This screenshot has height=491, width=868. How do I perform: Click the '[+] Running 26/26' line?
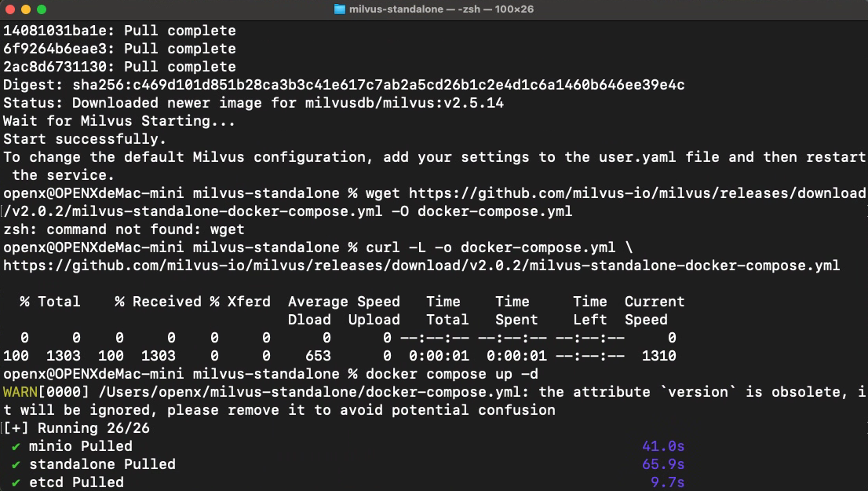(76, 428)
